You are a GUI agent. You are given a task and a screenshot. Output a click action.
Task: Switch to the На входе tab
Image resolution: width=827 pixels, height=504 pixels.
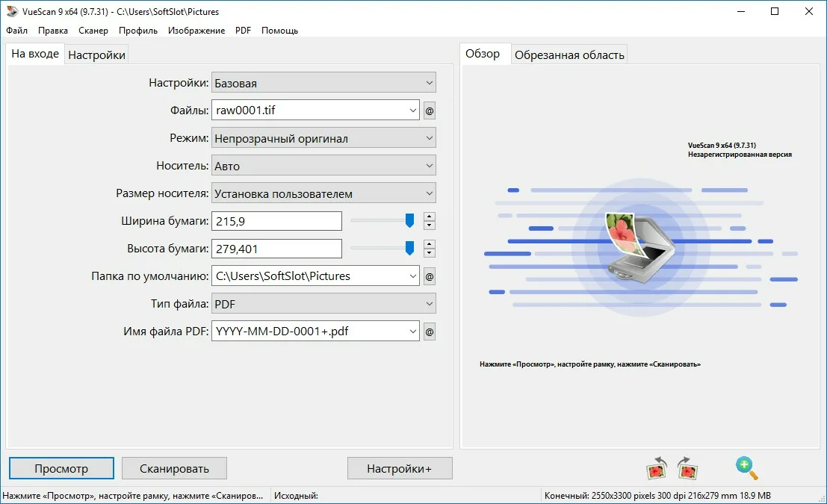[x=35, y=54]
